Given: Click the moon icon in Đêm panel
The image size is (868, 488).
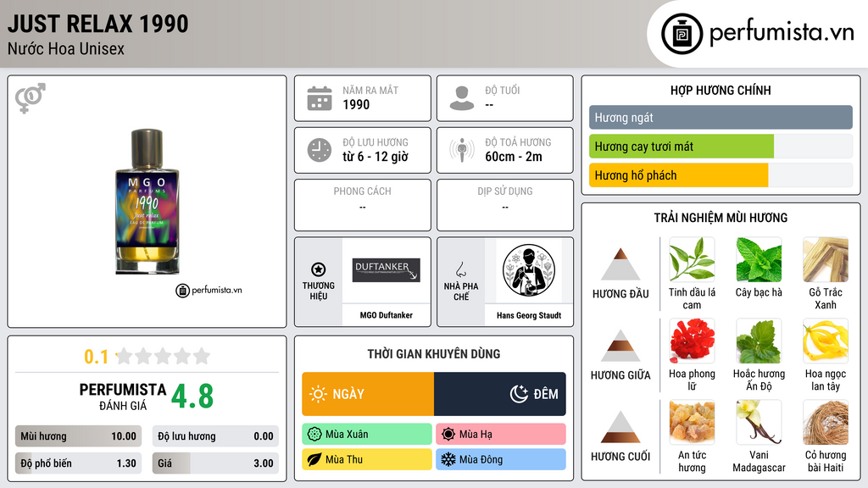Looking at the screenshot, I should tap(519, 394).
